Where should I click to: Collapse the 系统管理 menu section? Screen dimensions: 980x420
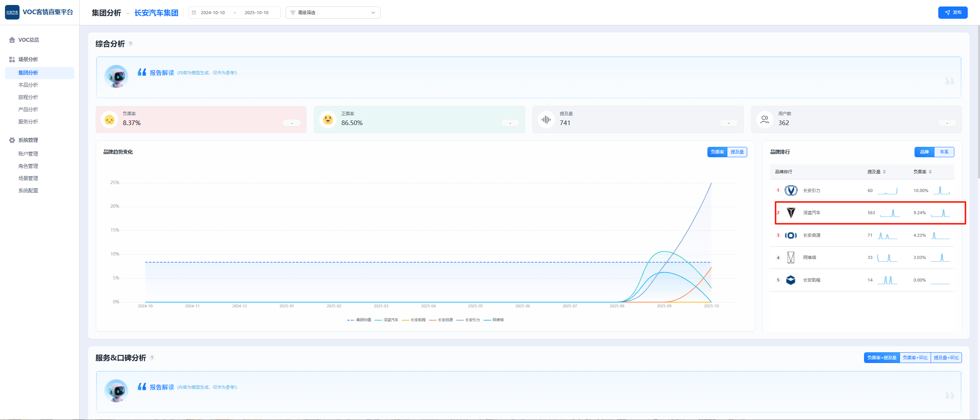[28, 140]
